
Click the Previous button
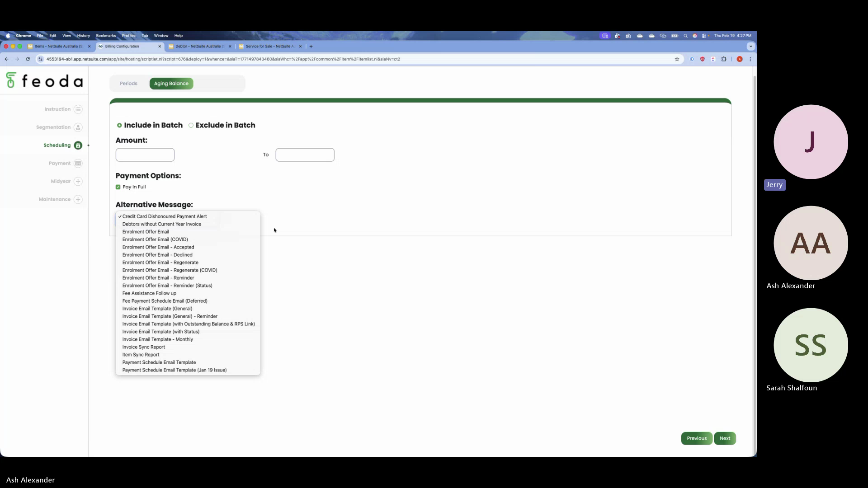(697, 438)
